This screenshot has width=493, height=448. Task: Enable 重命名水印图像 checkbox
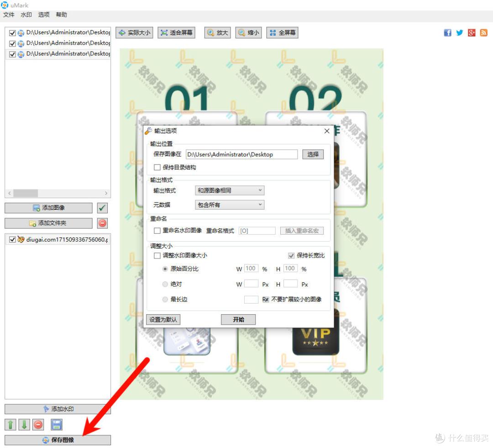click(157, 231)
